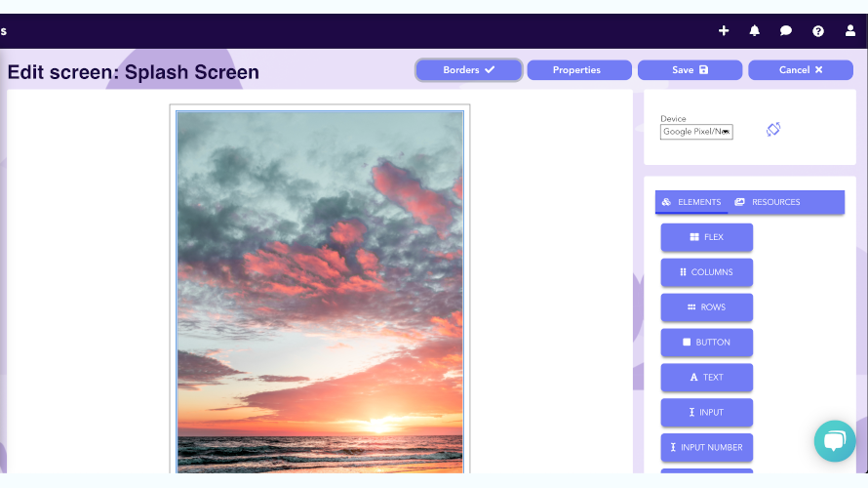Screen dimensions: 868x488
Task: Rotate device orientation icon
Action: pos(773,130)
